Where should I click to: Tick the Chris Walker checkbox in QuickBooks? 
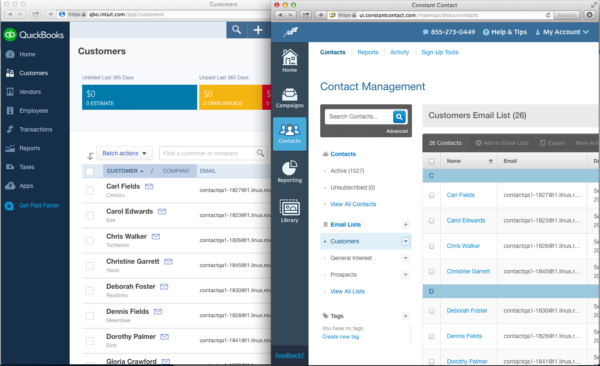90,241
